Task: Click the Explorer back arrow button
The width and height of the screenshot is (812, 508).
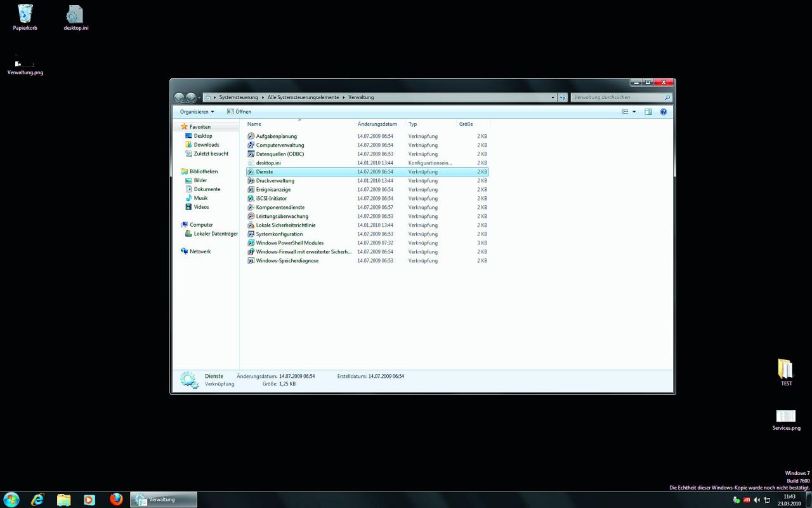Action: click(x=179, y=97)
